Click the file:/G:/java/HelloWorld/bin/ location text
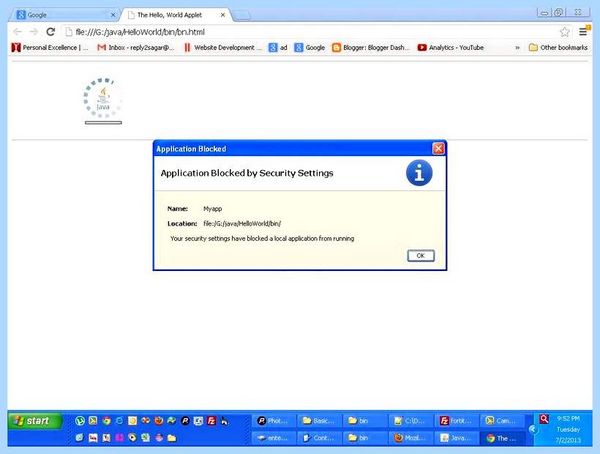Screen dimensions: 600x454 242,224
